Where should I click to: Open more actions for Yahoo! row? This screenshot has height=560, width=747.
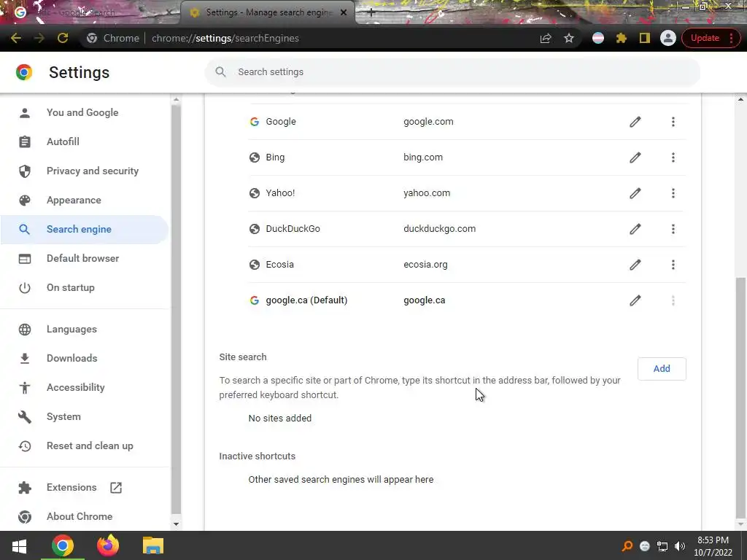click(x=673, y=193)
